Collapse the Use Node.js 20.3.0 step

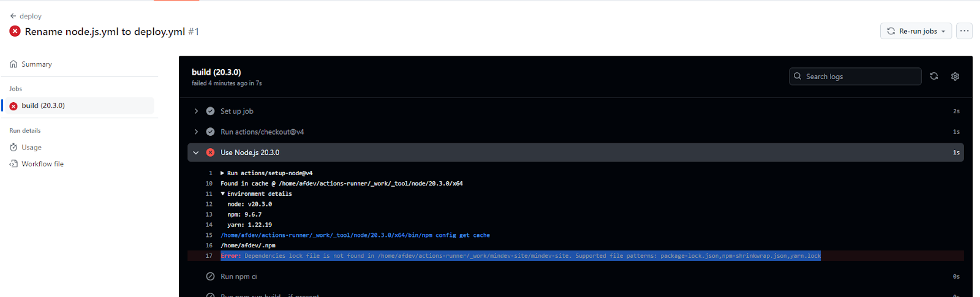(x=196, y=153)
